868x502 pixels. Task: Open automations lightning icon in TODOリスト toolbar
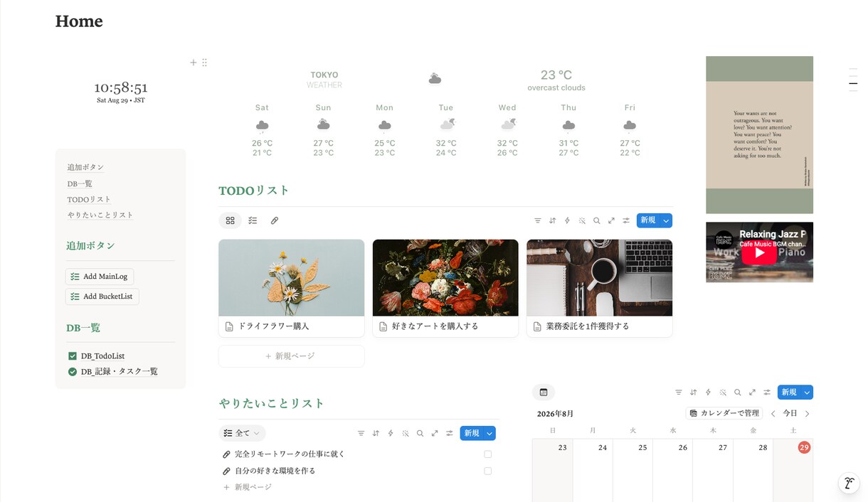coord(567,220)
